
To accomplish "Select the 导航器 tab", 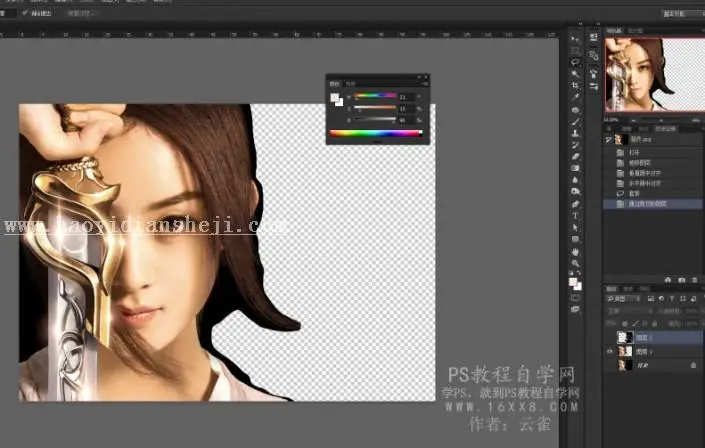I will point(614,31).
